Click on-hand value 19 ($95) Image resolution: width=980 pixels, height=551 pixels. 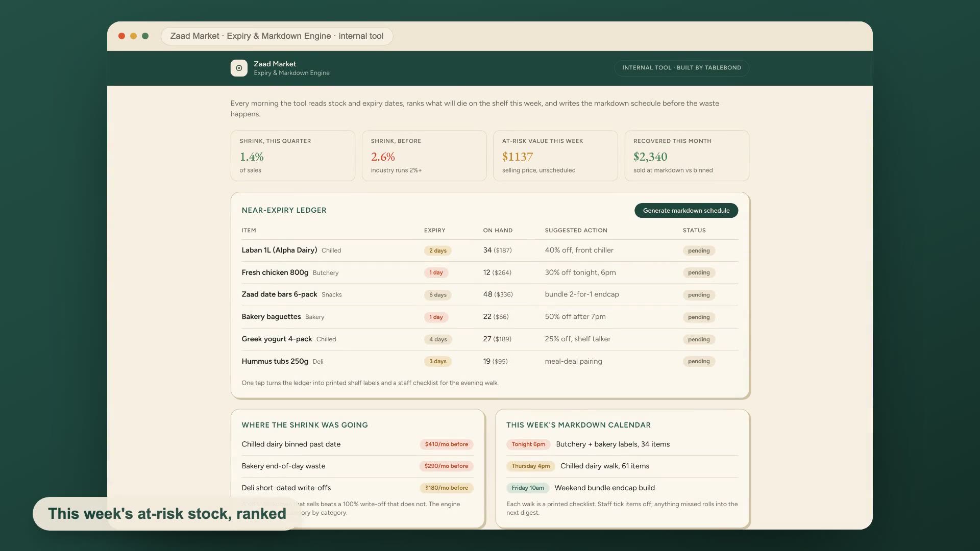pos(495,361)
